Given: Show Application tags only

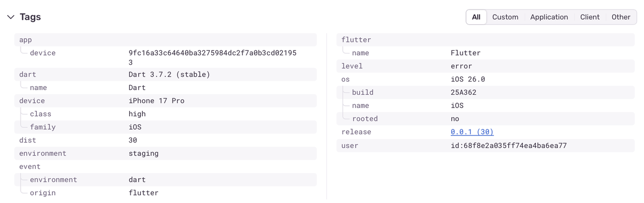Looking at the screenshot, I should tap(549, 17).
